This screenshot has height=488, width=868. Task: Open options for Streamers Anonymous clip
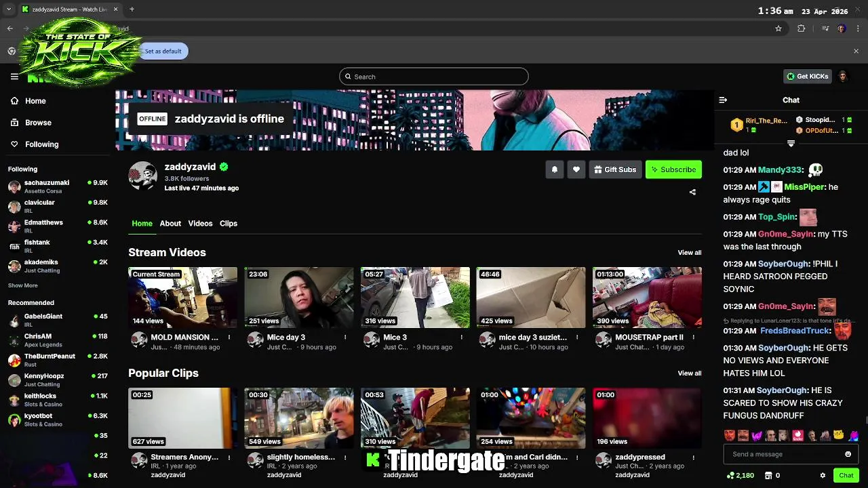[x=229, y=457]
